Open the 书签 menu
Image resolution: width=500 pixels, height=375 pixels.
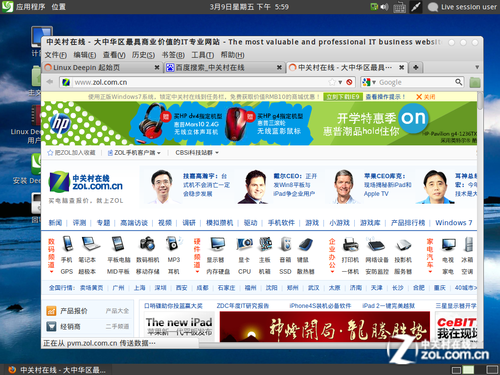173,55
